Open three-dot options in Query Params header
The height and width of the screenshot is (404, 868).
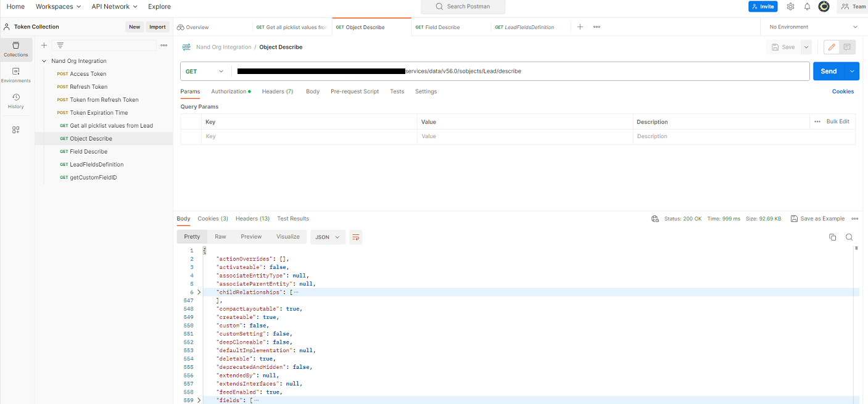pos(817,122)
